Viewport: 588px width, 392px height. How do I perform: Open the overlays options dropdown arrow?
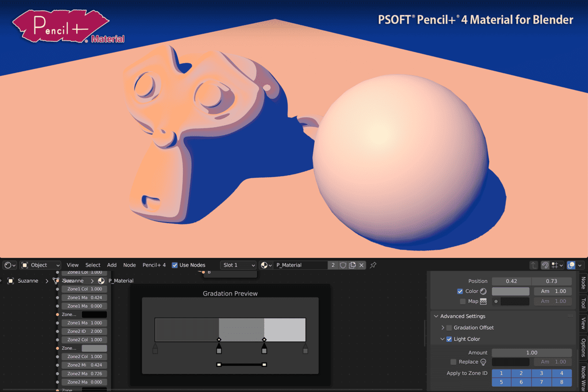click(581, 265)
